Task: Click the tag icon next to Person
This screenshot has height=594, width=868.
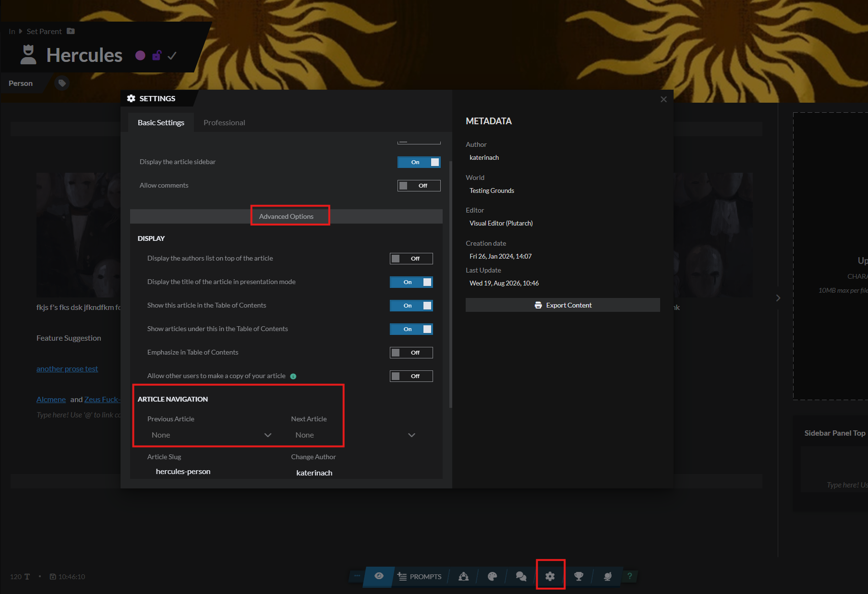Action: pos(62,83)
